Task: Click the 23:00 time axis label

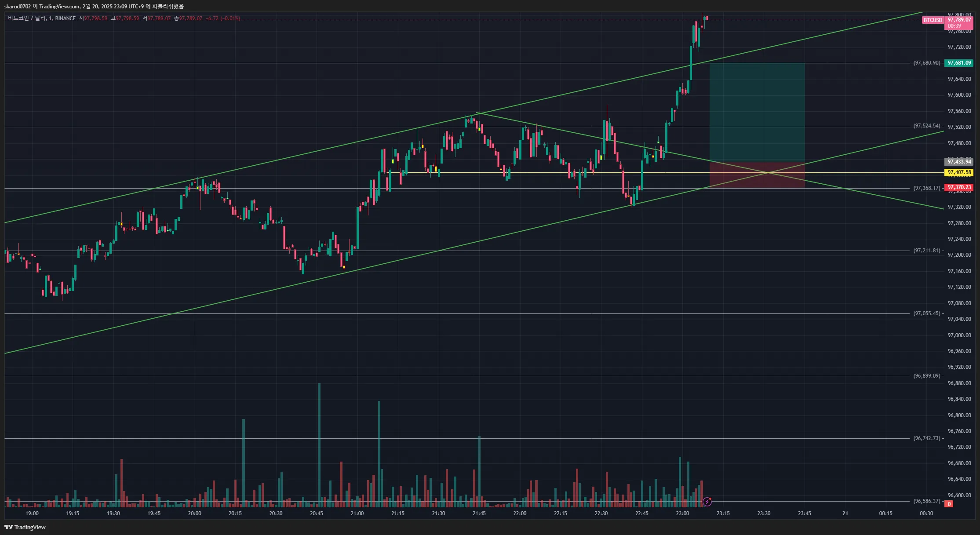Action: [x=682, y=513]
